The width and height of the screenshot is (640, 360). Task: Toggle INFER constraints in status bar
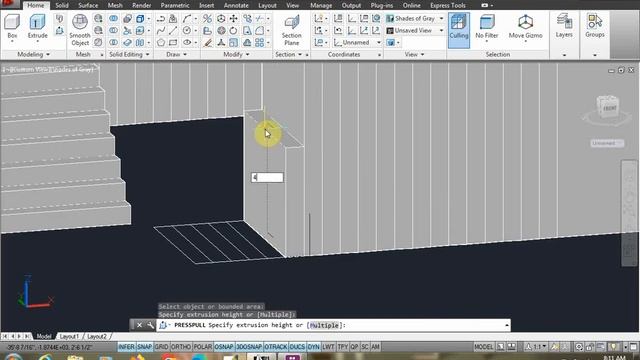[127, 347]
